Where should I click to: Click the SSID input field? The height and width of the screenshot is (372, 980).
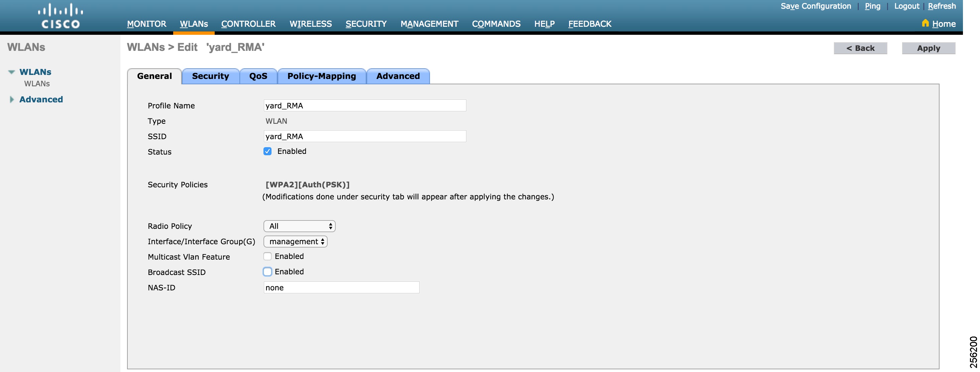[365, 136]
